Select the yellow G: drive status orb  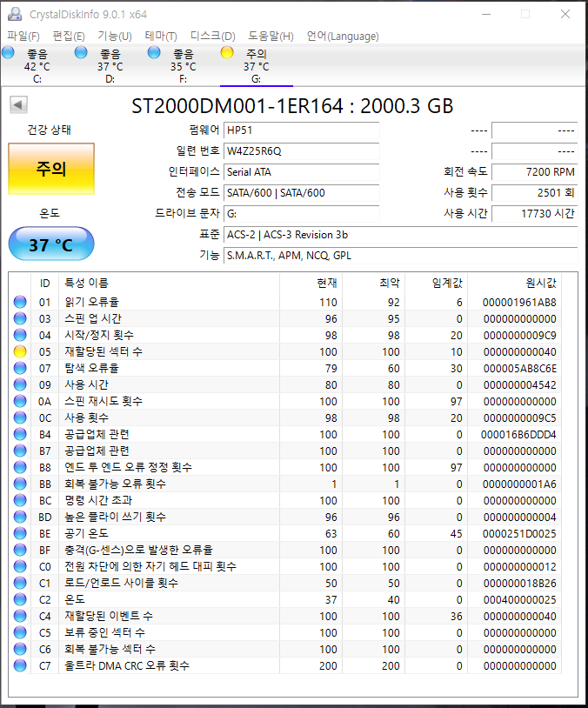click(227, 52)
